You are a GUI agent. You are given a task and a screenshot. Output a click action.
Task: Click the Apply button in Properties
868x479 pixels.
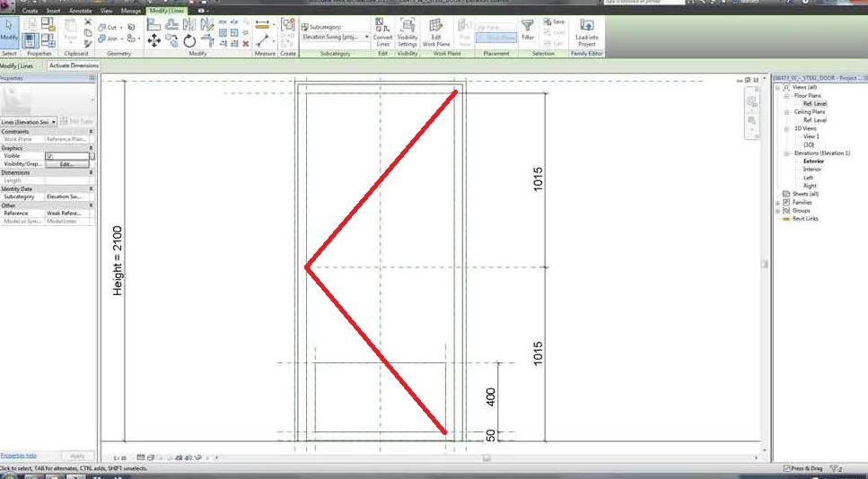tap(77, 457)
